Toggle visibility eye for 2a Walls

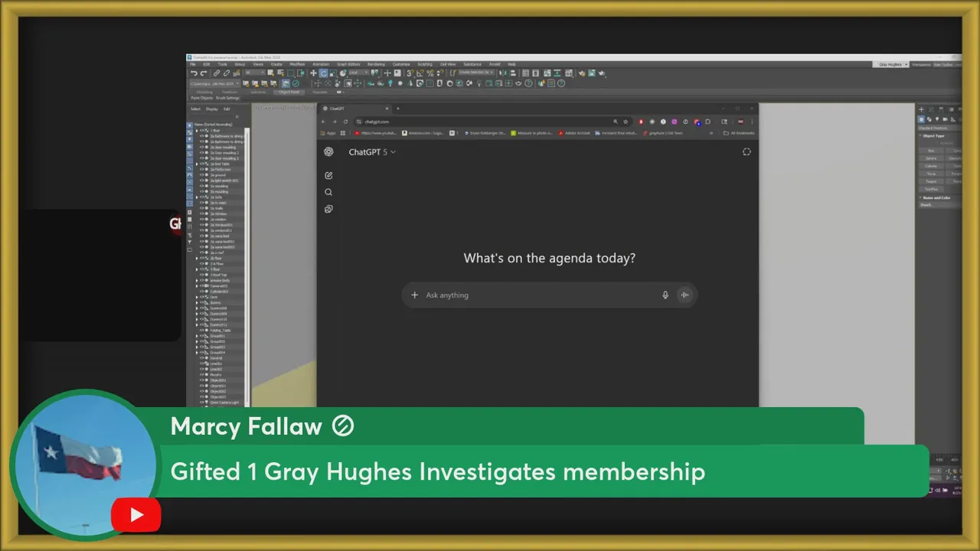201,208
